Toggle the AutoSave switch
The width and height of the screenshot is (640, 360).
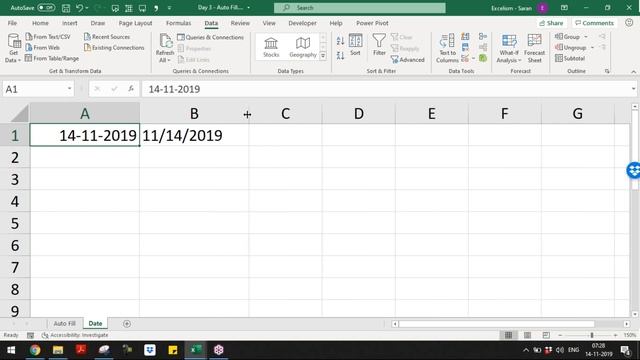tap(46, 7)
